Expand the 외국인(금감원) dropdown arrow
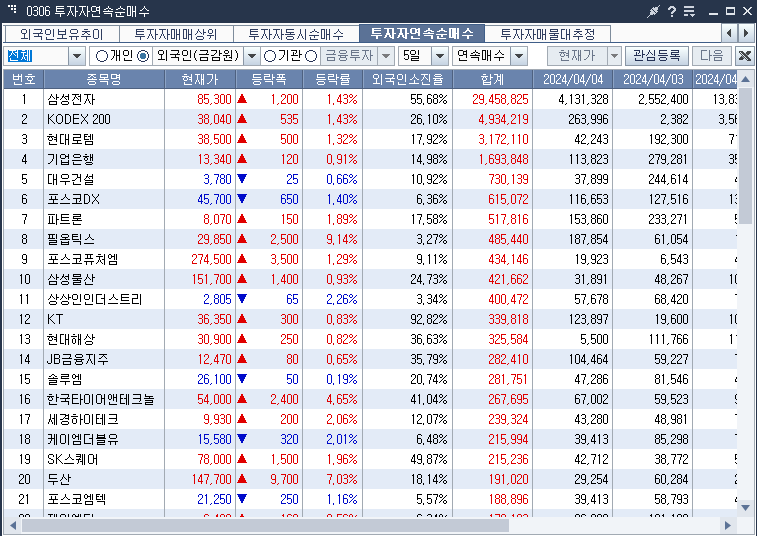The width and height of the screenshot is (757, 536). [251, 56]
